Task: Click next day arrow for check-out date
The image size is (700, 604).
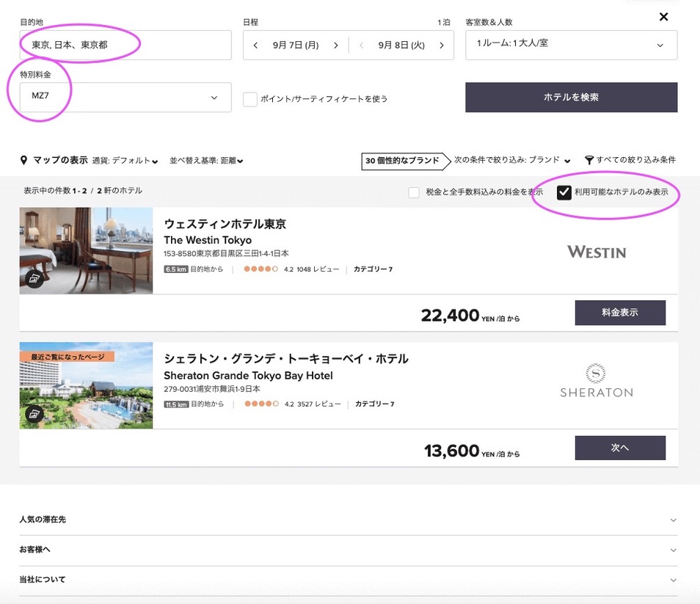Action: click(x=442, y=46)
